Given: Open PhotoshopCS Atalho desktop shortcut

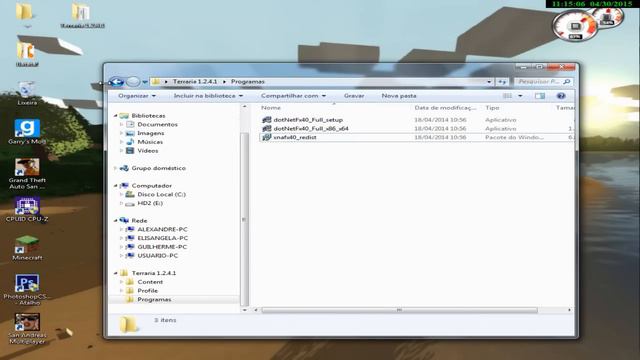Looking at the screenshot, I should point(27,290).
